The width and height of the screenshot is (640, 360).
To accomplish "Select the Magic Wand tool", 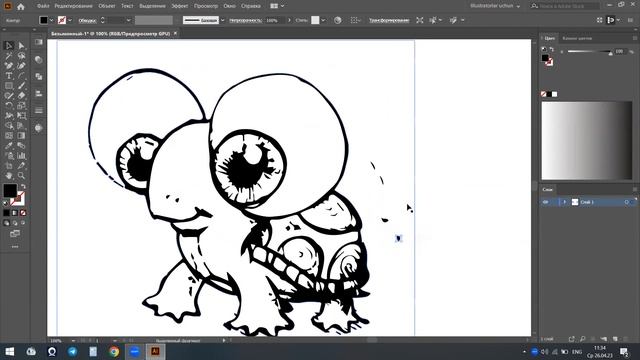I will 9,56.
